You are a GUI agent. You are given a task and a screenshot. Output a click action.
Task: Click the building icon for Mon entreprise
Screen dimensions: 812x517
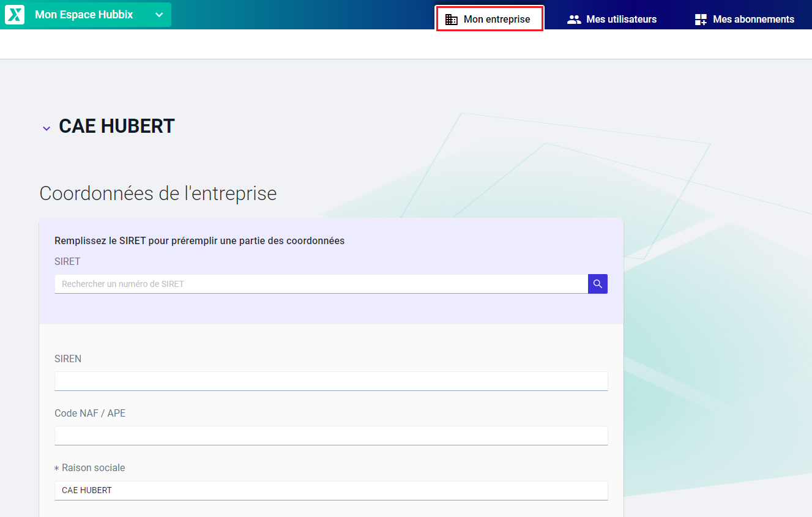[x=451, y=20]
